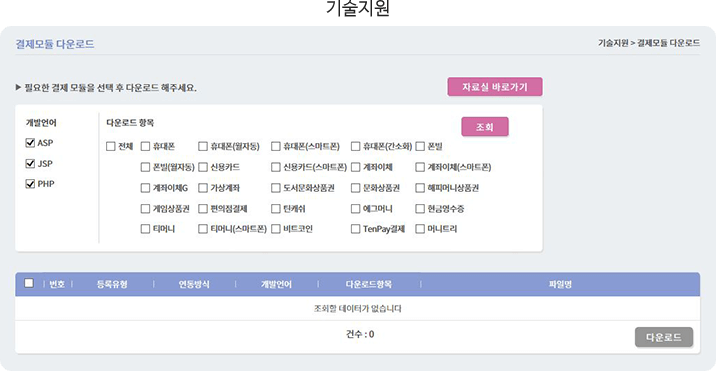Select the TenPay결제 checkbox
716x371 pixels.
[355, 229]
